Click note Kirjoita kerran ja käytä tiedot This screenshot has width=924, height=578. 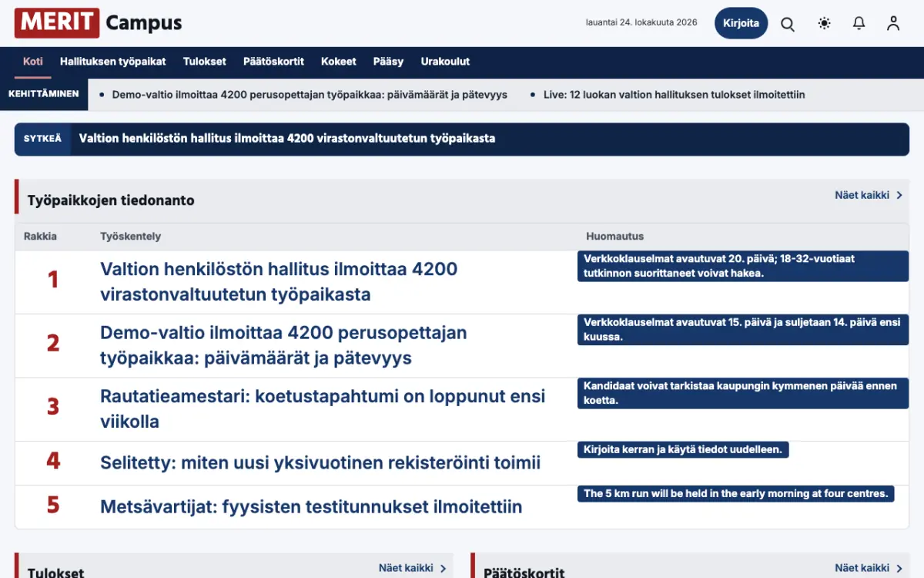(683, 449)
